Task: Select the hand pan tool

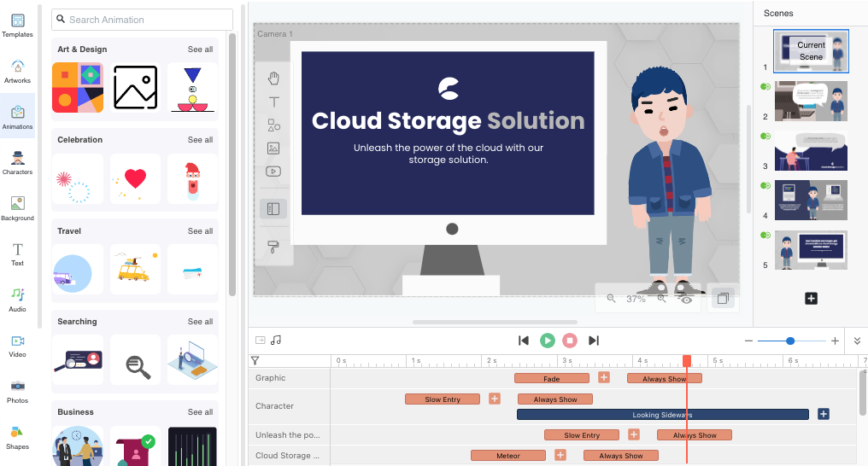Action: [x=273, y=79]
